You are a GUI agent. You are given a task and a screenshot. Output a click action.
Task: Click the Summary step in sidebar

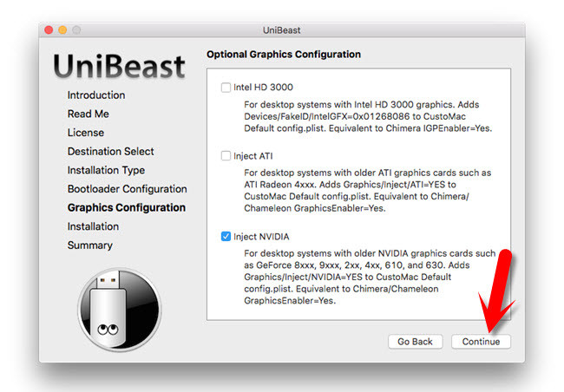[90, 245]
